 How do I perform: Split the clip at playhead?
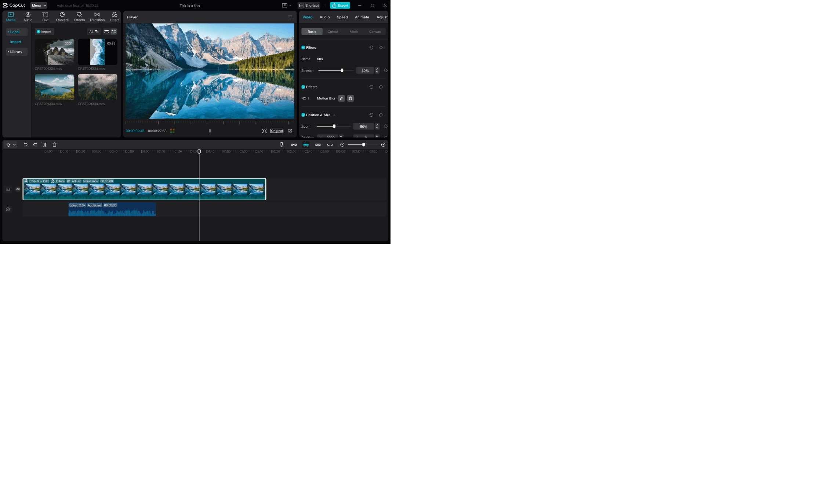45,145
